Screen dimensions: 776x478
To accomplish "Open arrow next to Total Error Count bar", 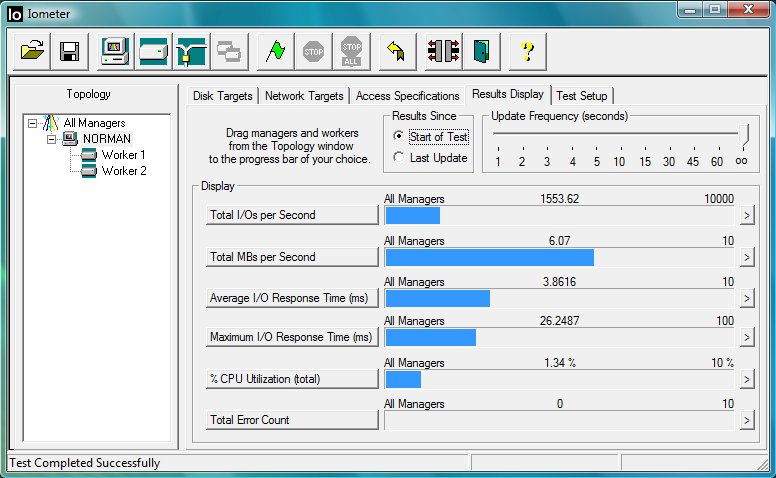I will pos(747,421).
